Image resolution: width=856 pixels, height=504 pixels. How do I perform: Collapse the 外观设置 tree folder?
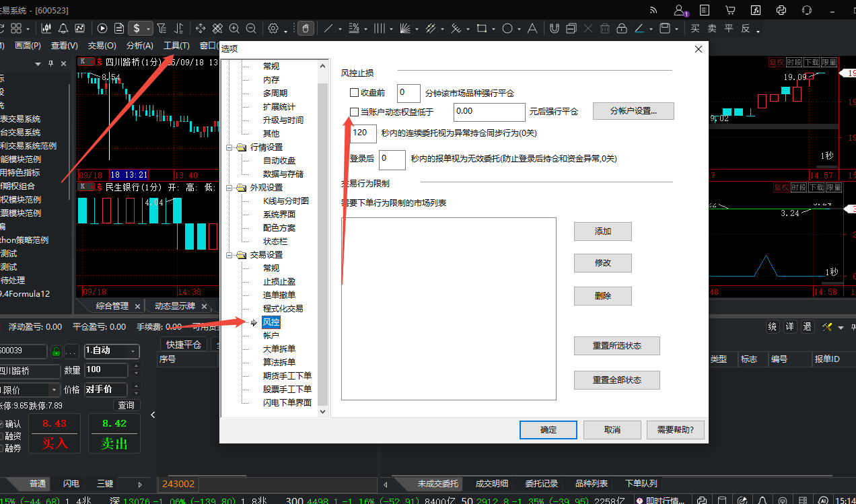(x=230, y=188)
